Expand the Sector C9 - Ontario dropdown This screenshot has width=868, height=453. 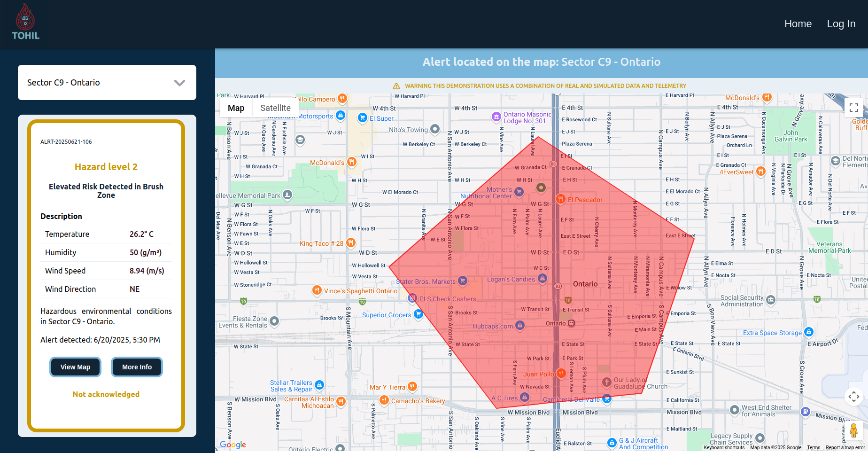107,83
